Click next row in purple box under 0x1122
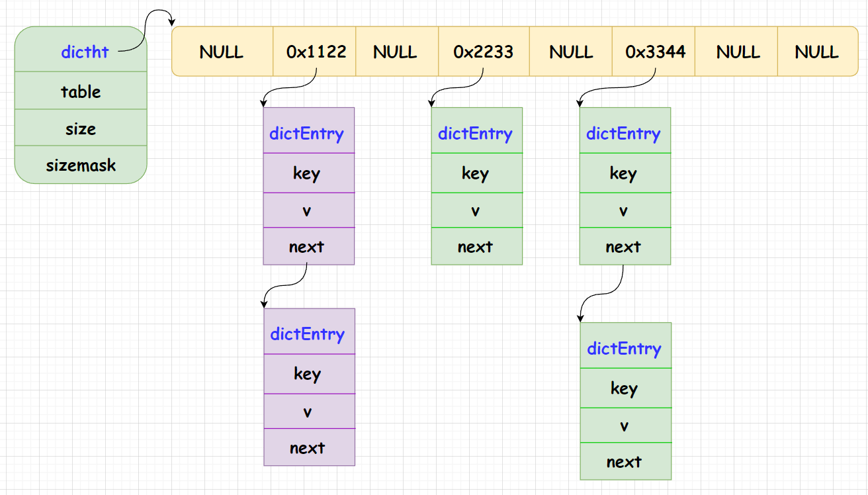 tap(309, 246)
